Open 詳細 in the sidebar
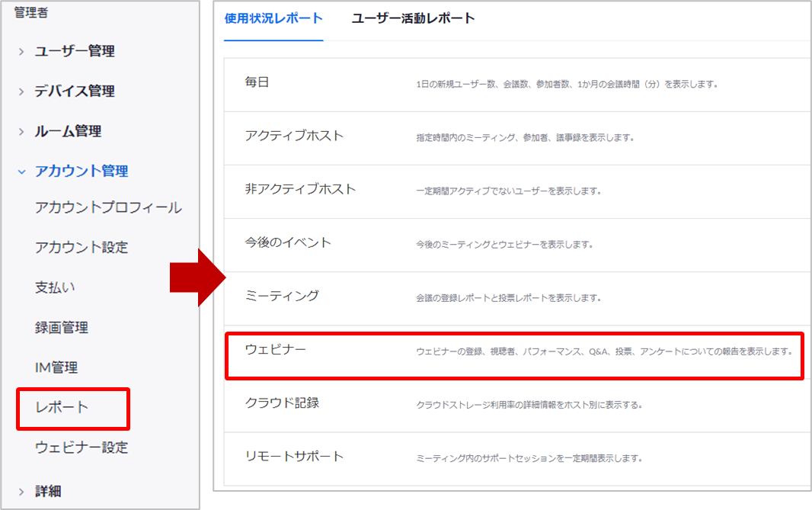 pyautogui.click(x=48, y=492)
